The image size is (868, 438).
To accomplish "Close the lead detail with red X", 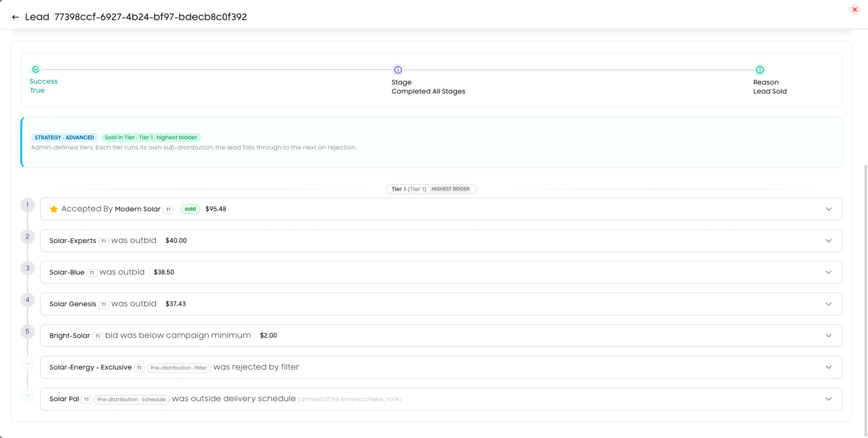I will 854,10.
